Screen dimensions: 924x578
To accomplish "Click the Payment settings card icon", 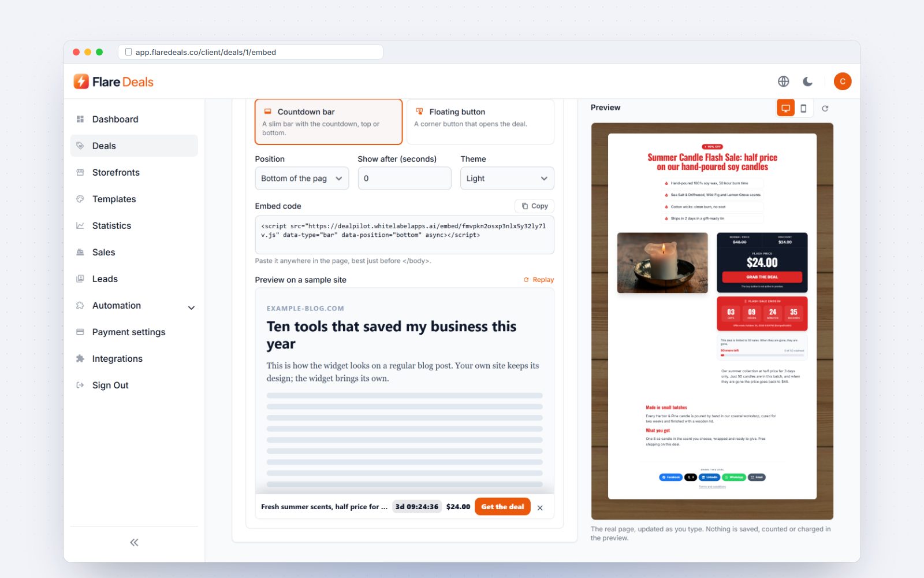I will coord(80,332).
